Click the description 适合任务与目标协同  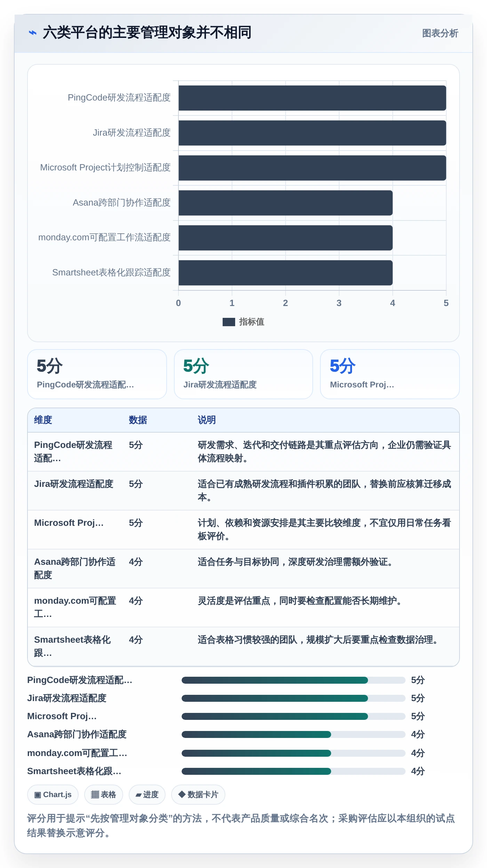point(295,562)
